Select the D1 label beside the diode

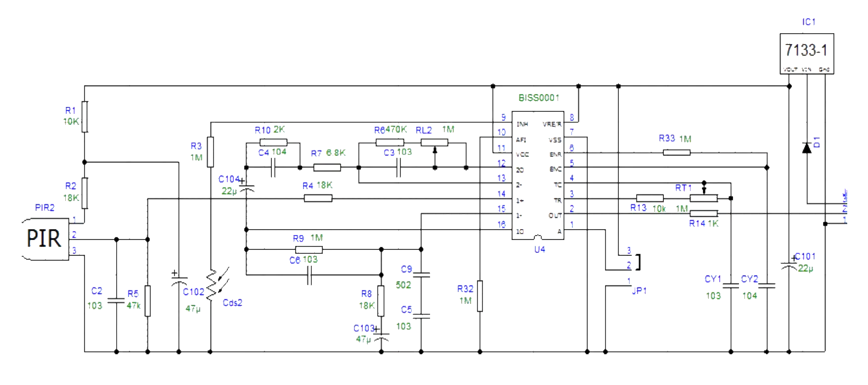(x=817, y=142)
